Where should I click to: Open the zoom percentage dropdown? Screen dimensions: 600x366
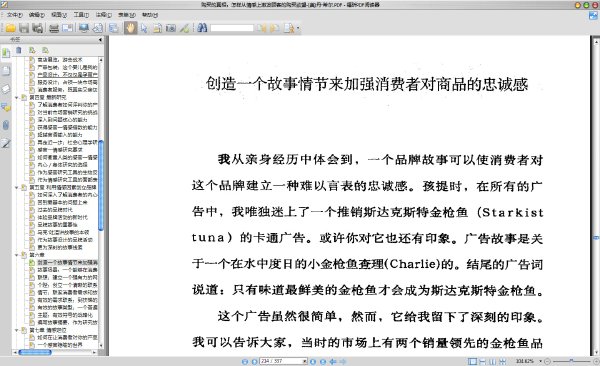540,361
